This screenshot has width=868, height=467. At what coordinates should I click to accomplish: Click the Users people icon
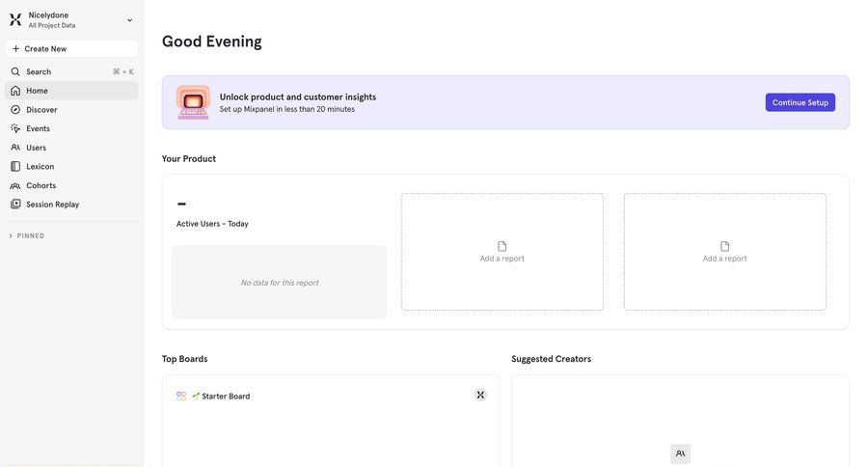pyautogui.click(x=15, y=148)
